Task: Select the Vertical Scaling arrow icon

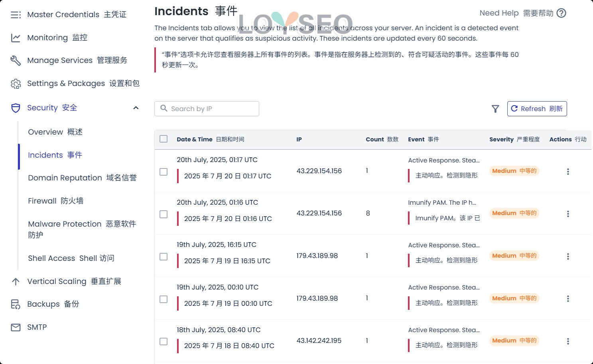Action: click(15, 281)
